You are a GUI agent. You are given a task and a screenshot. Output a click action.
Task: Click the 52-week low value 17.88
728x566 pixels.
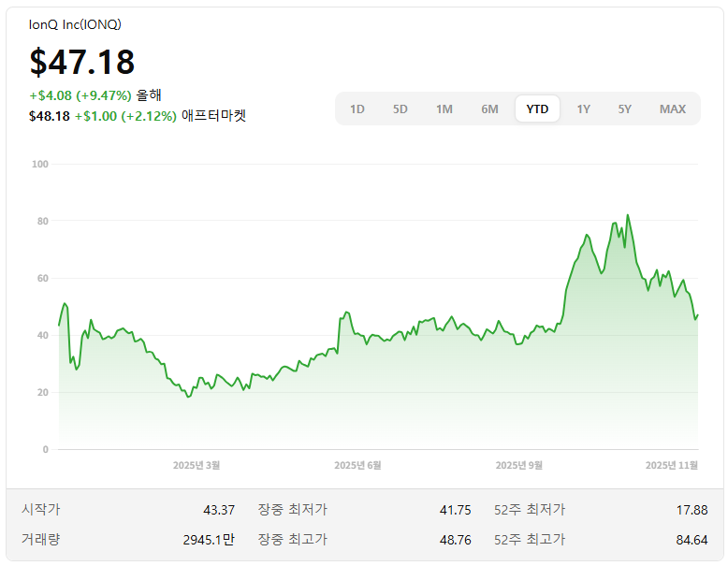692,510
